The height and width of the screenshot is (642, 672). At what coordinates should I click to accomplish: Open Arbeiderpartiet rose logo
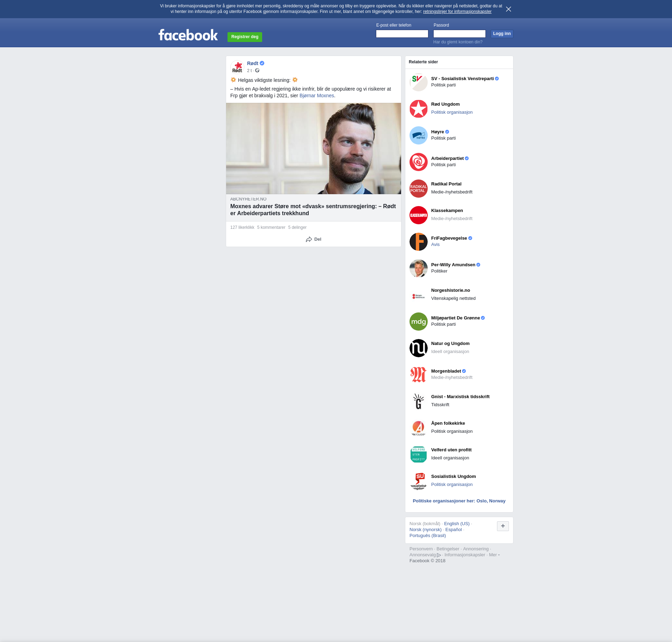(419, 162)
